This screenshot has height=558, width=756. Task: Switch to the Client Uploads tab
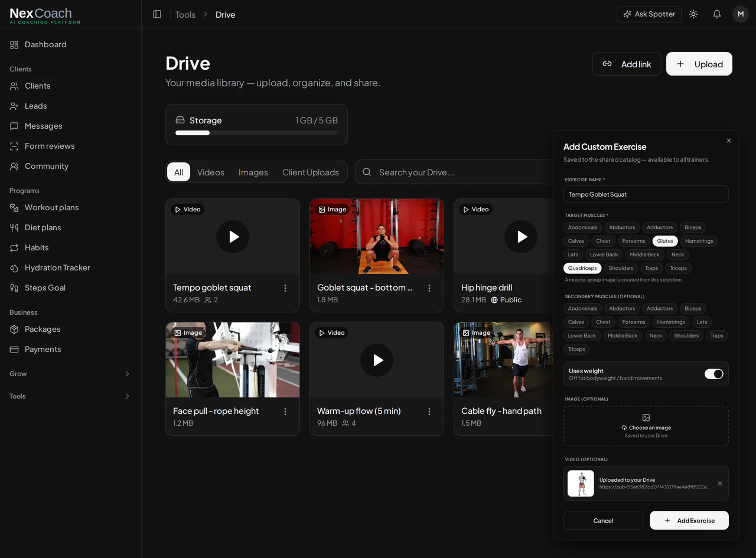pyautogui.click(x=311, y=172)
